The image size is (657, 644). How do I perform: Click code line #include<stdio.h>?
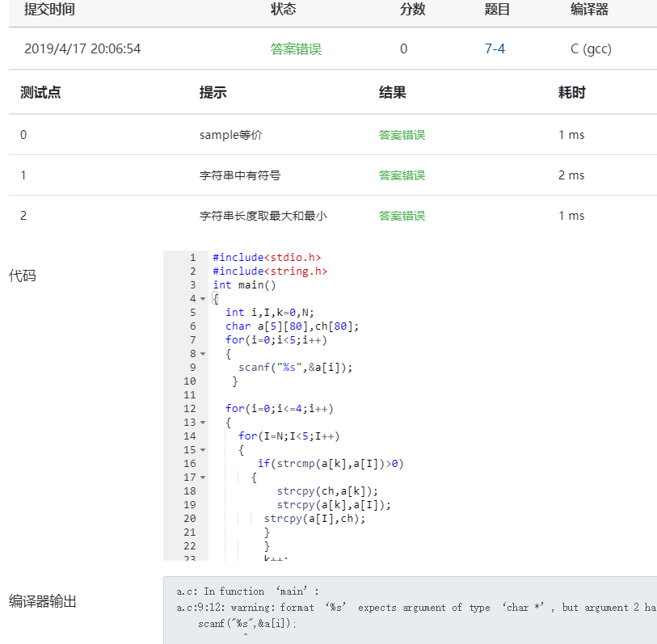(x=267, y=257)
